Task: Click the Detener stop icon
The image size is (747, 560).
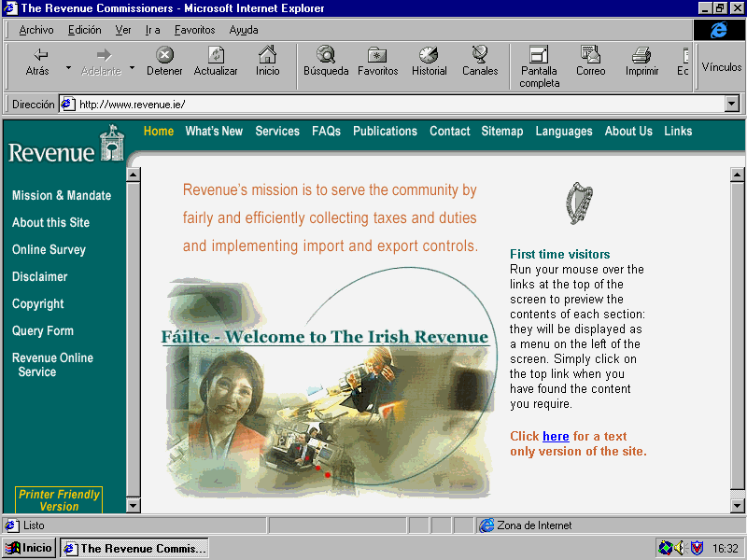Action: [164, 55]
